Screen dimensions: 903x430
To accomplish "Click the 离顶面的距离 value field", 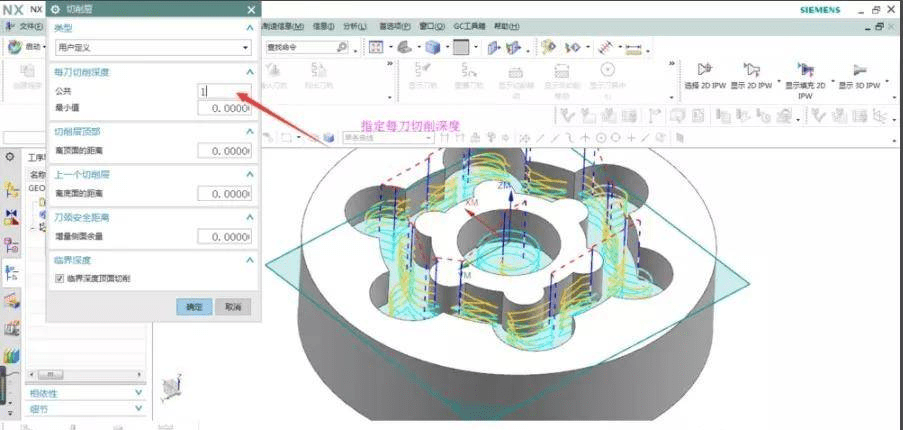I will (224, 151).
